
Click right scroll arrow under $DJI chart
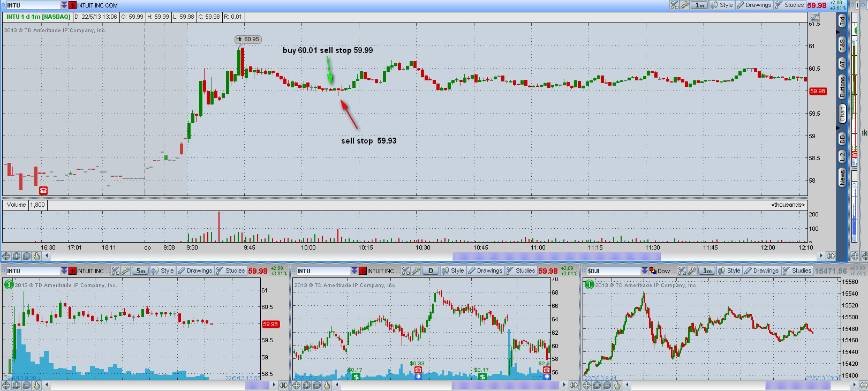pos(855,385)
